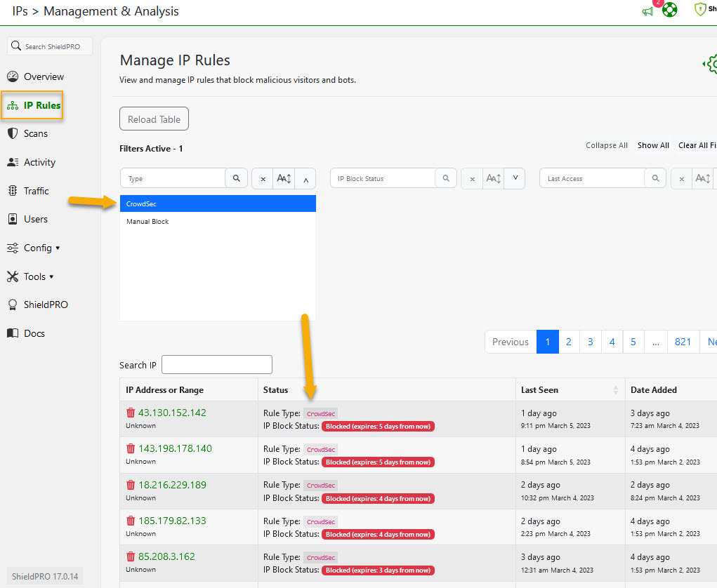This screenshot has height=588, width=717.
Task: Open the Docs section from the sidebar
Action: [x=33, y=333]
